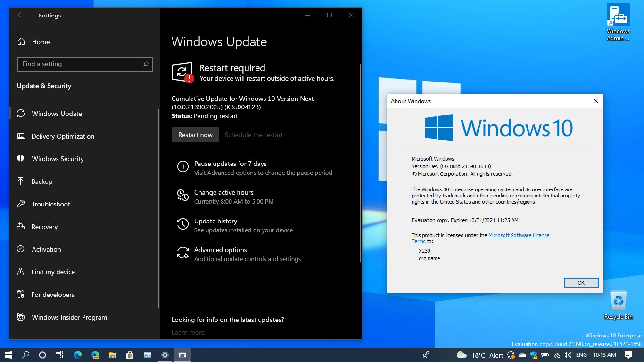644x362 pixels.
Task: Click the Restart now button
Action: click(x=195, y=135)
